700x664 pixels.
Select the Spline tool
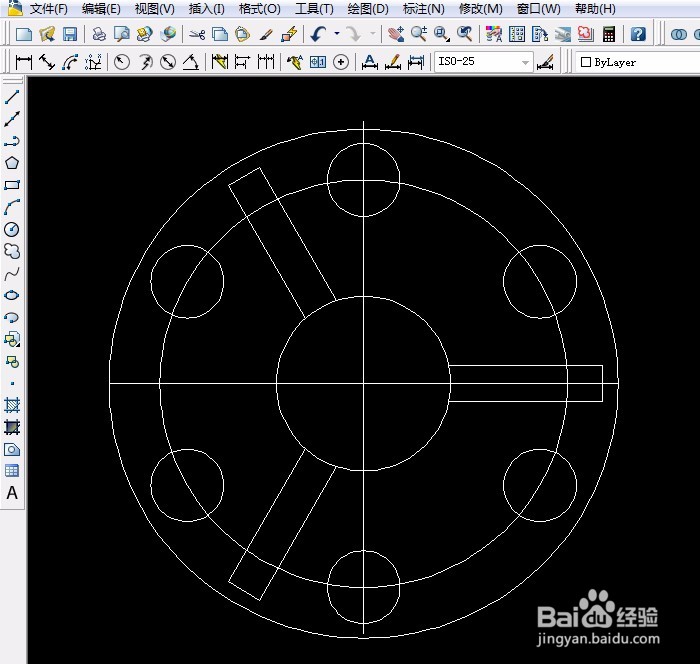coord(12,273)
